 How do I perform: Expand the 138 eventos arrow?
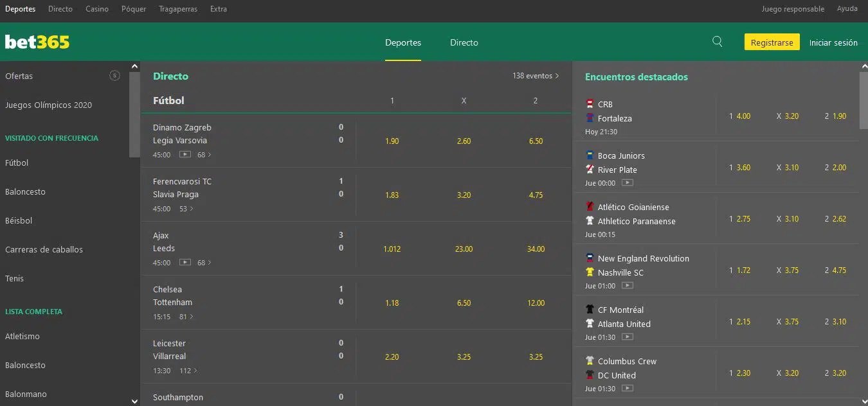tap(557, 76)
